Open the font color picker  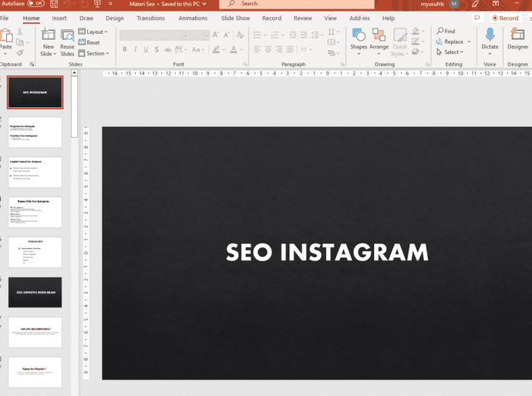coord(232,49)
